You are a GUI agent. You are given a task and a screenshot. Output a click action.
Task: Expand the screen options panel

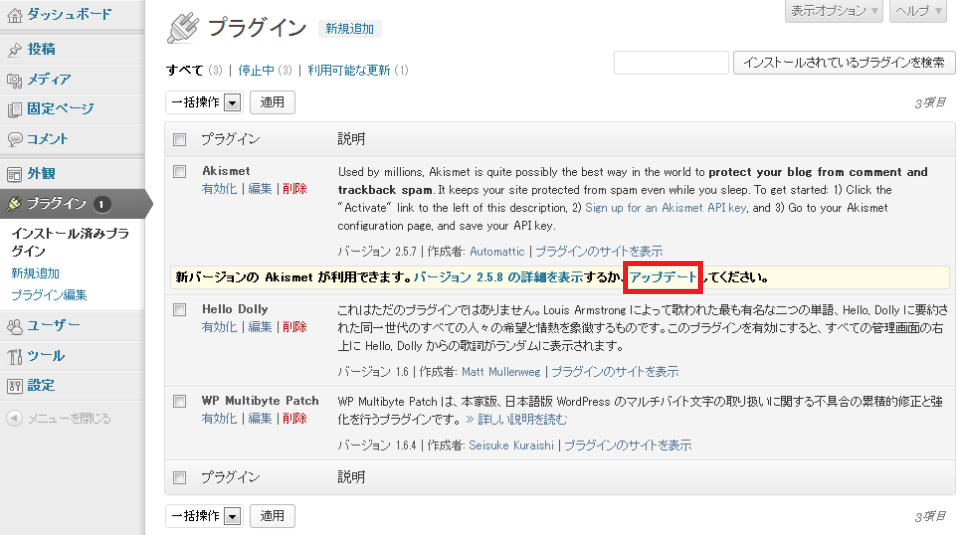tap(835, 11)
